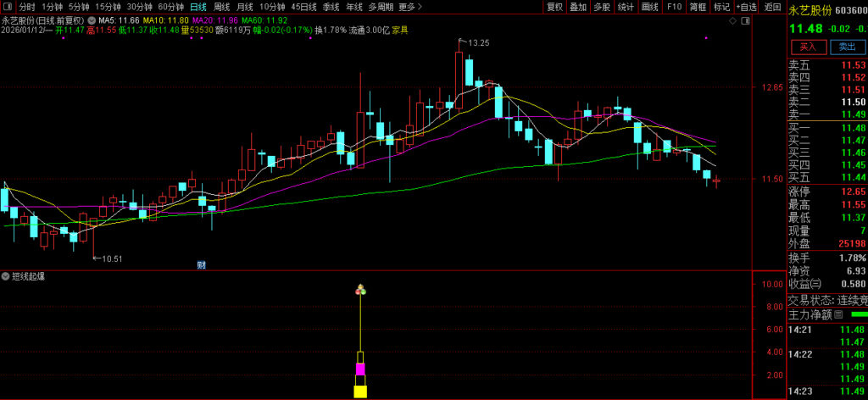This screenshot has width=868, height=400.
Task: Click the magenta block in indicator
Action: tap(360, 369)
